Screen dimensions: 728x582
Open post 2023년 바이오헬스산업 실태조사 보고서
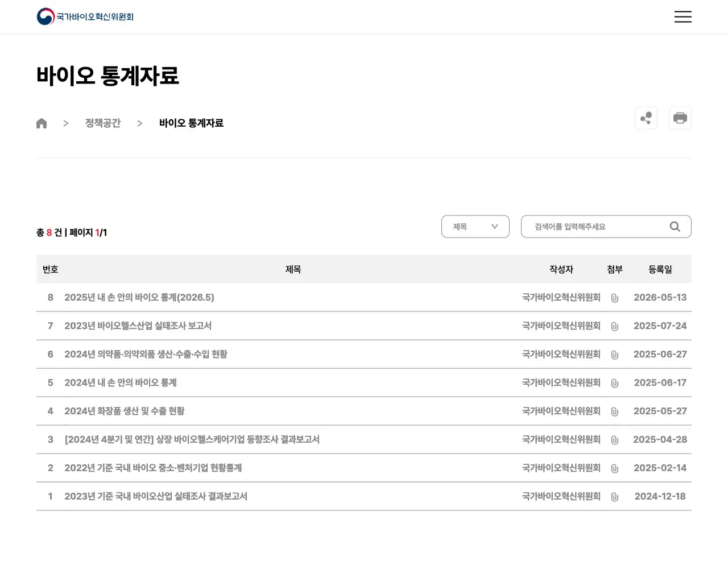pyautogui.click(x=138, y=326)
